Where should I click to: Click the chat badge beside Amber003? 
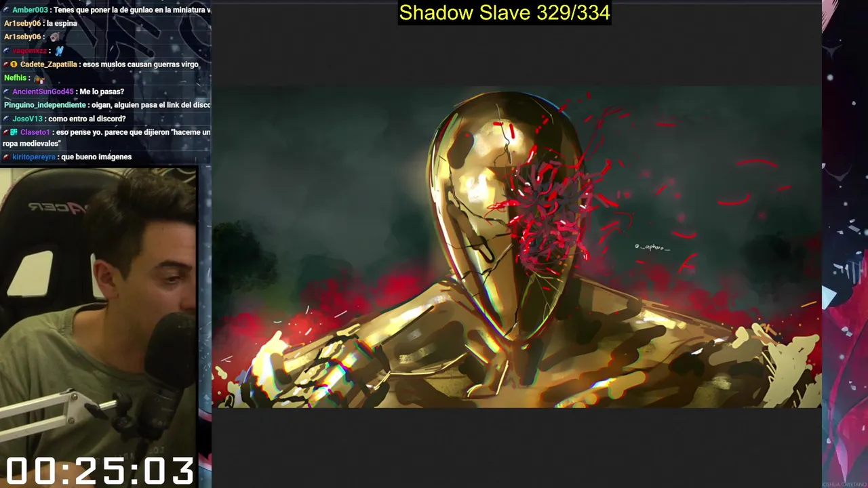click(6, 10)
